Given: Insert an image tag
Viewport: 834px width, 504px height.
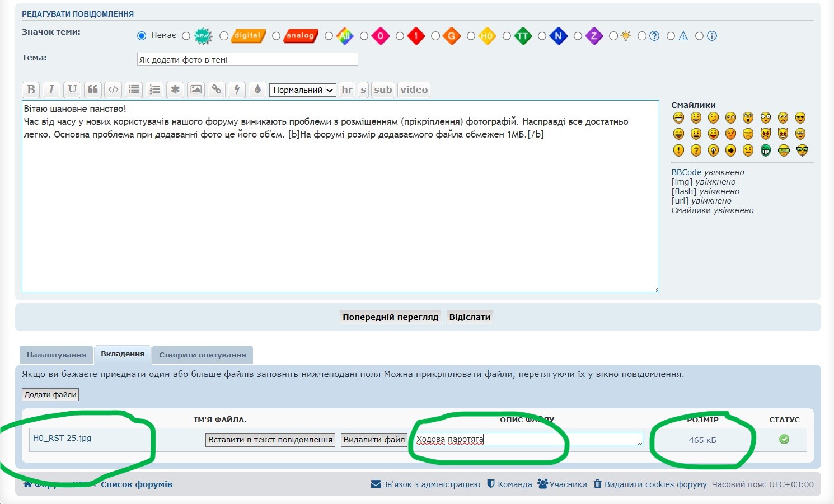Looking at the screenshot, I should pyautogui.click(x=196, y=90).
